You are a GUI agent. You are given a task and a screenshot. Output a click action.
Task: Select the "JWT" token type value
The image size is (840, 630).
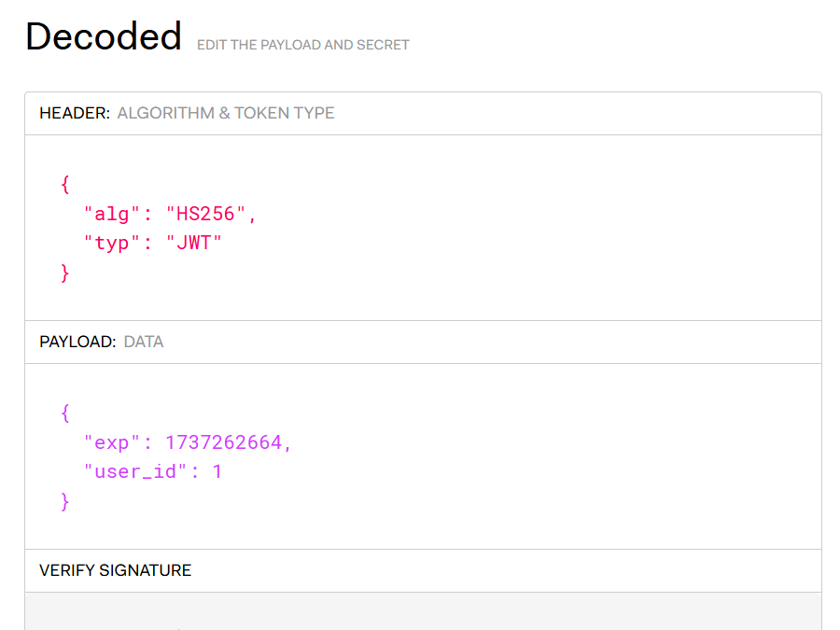(194, 244)
